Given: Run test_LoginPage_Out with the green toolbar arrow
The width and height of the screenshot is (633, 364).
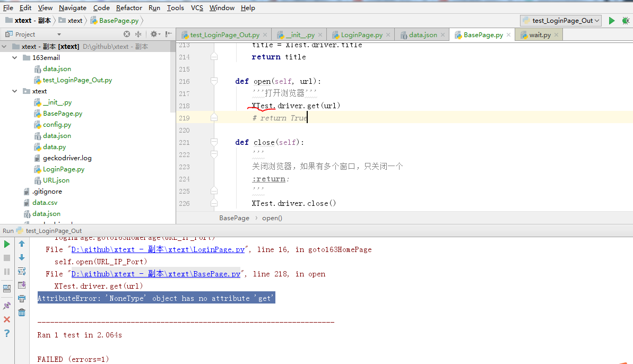Looking at the screenshot, I should pos(612,21).
